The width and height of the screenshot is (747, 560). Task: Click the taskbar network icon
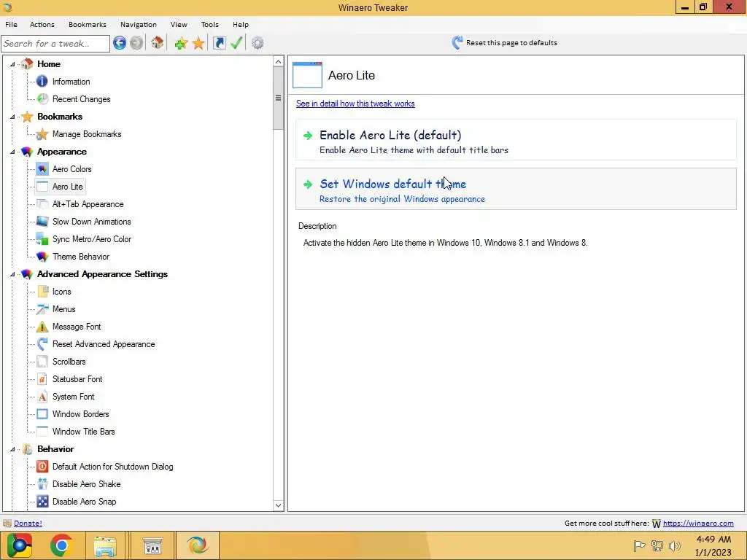657,545
